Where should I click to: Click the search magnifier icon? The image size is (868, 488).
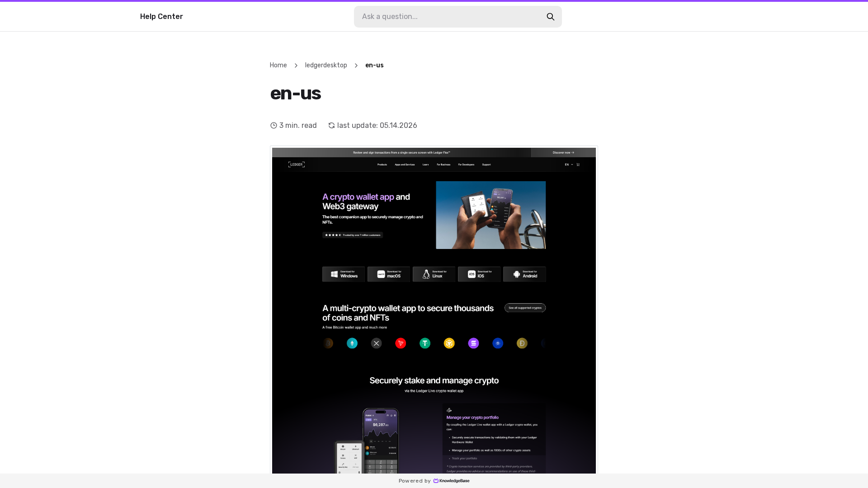[x=550, y=17]
